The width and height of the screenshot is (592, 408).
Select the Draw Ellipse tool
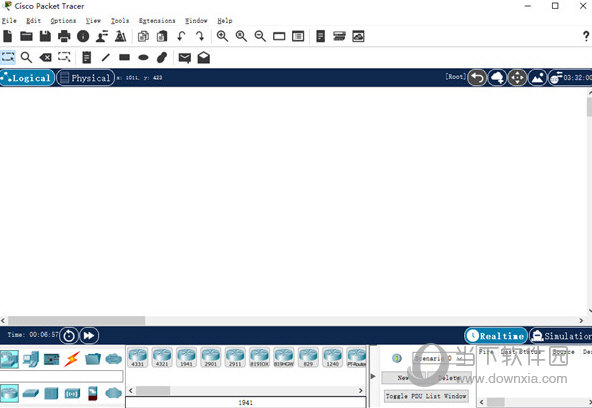pos(143,58)
